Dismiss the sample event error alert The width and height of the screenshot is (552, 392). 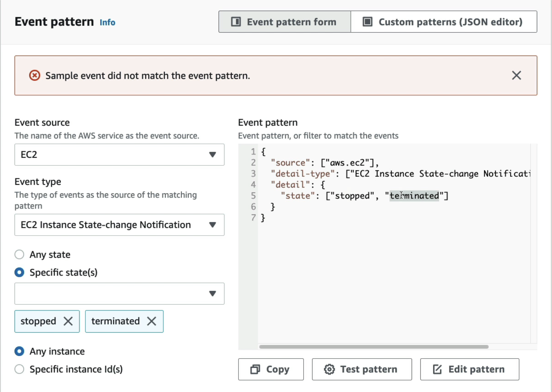(516, 75)
